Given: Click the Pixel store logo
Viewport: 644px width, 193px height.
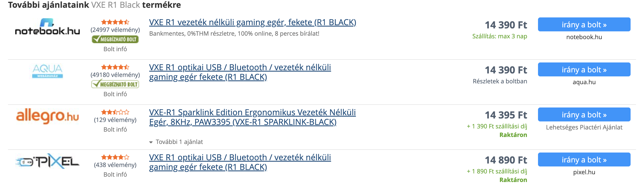Looking at the screenshot, I should tap(47, 161).
